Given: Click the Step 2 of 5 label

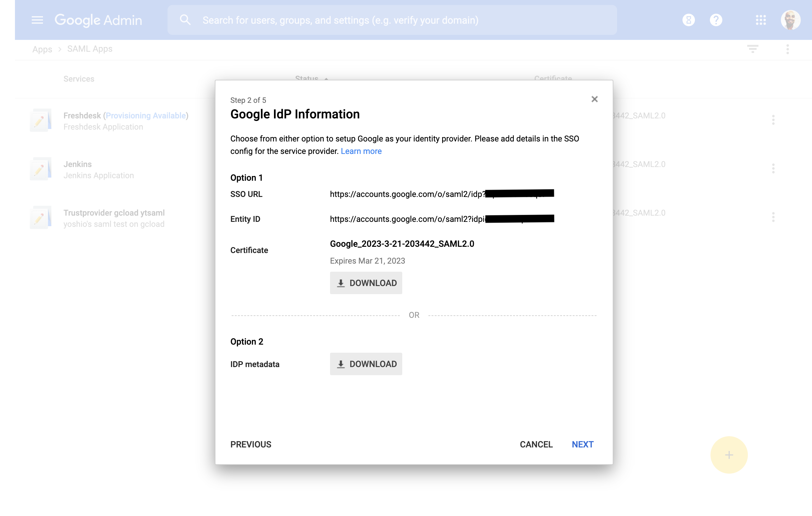Looking at the screenshot, I should pyautogui.click(x=248, y=100).
